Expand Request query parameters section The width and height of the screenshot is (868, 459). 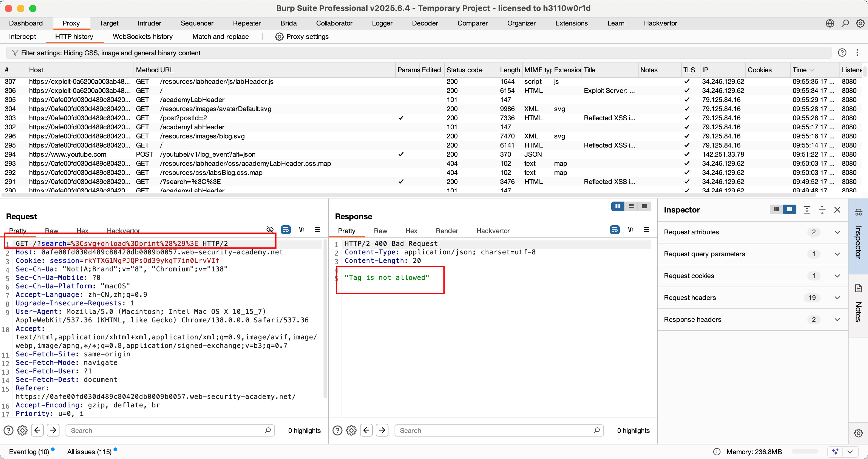point(837,254)
